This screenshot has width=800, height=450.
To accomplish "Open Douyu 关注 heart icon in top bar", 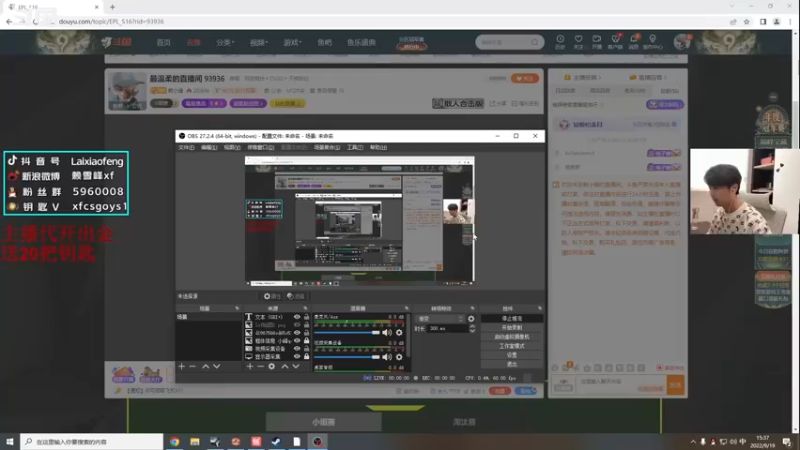I will [x=578, y=42].
